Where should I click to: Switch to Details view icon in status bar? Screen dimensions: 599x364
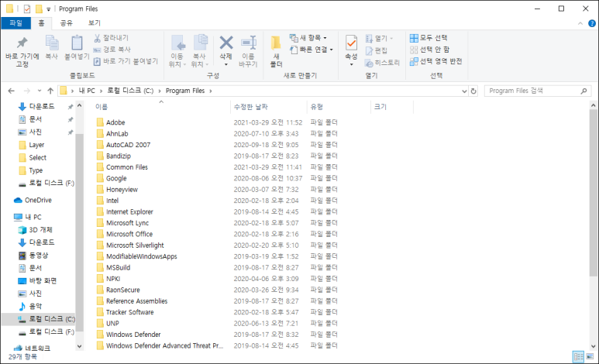click(x=578, y=357)
